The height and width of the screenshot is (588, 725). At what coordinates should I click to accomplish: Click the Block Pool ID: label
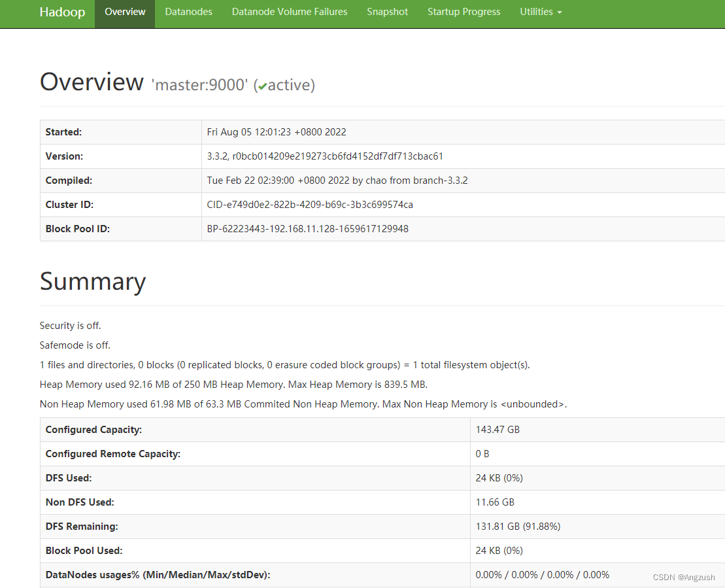[78, 228]
